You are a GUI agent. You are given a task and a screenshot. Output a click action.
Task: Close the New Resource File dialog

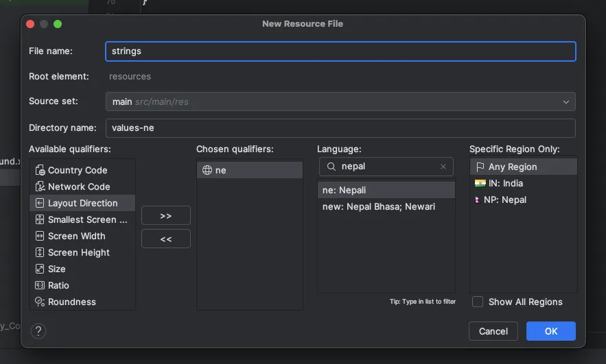tap(30, 24)
